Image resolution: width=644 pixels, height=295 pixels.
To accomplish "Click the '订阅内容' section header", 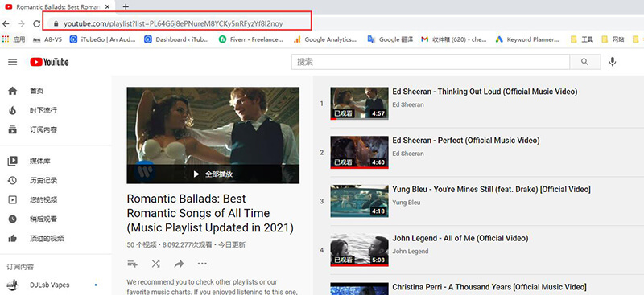I will (x=20, y=267).
